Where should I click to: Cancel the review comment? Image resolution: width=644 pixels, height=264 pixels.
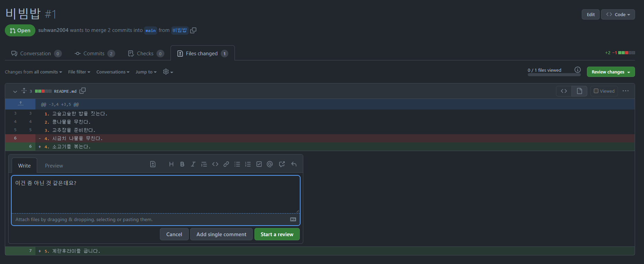(x=174, y=234)
